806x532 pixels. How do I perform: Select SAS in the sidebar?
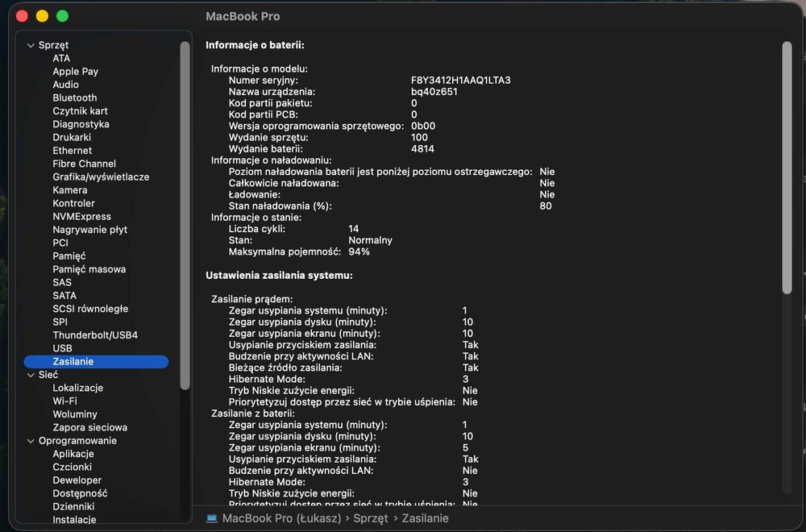62,283
